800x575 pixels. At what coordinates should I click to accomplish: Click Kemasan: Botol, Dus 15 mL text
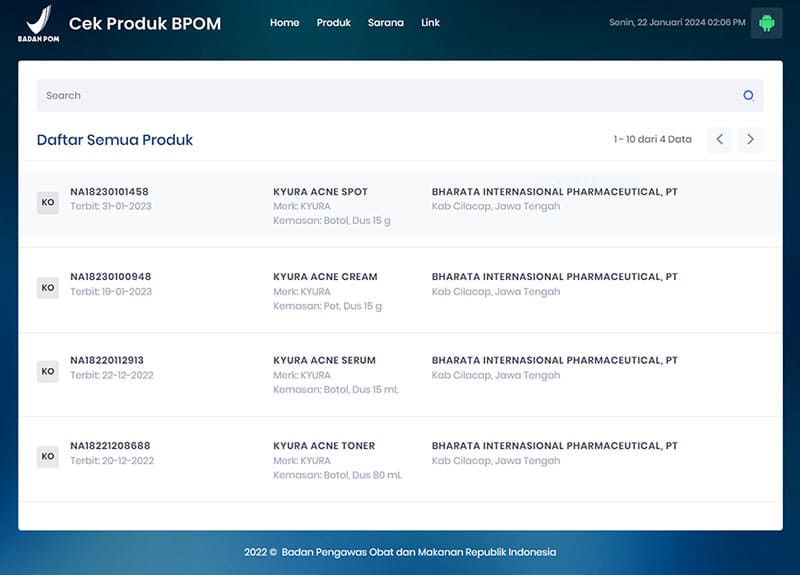(335, 389)
